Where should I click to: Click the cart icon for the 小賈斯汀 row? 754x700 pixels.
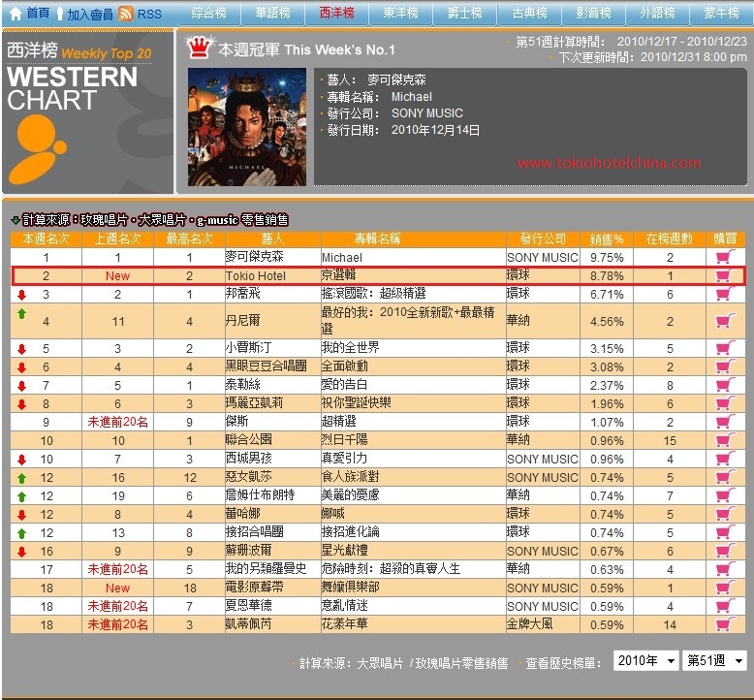[x=725, y=348]
